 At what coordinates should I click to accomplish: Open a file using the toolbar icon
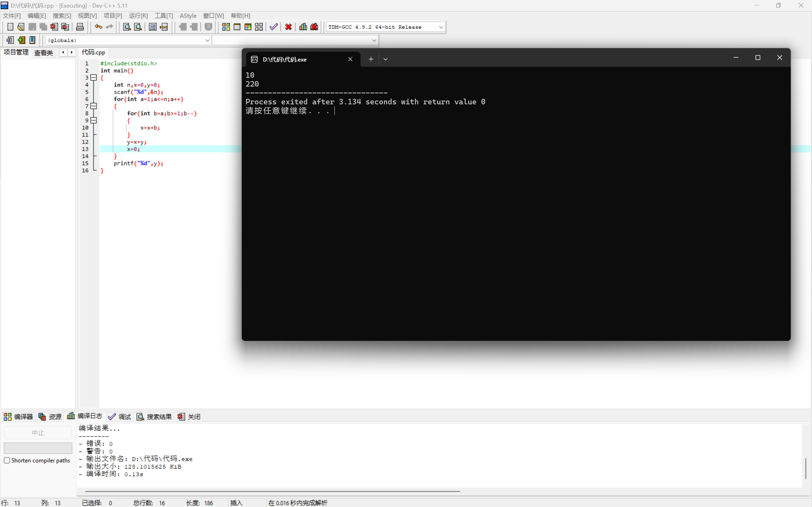coord(21,27)
